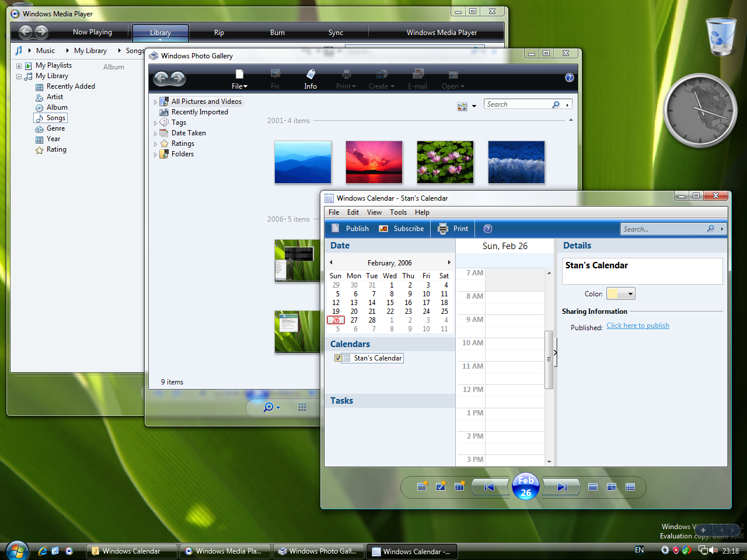The image size is (747, 560).
Task: Click Media Player forward arrow
Action: click(x=41, y=32)
